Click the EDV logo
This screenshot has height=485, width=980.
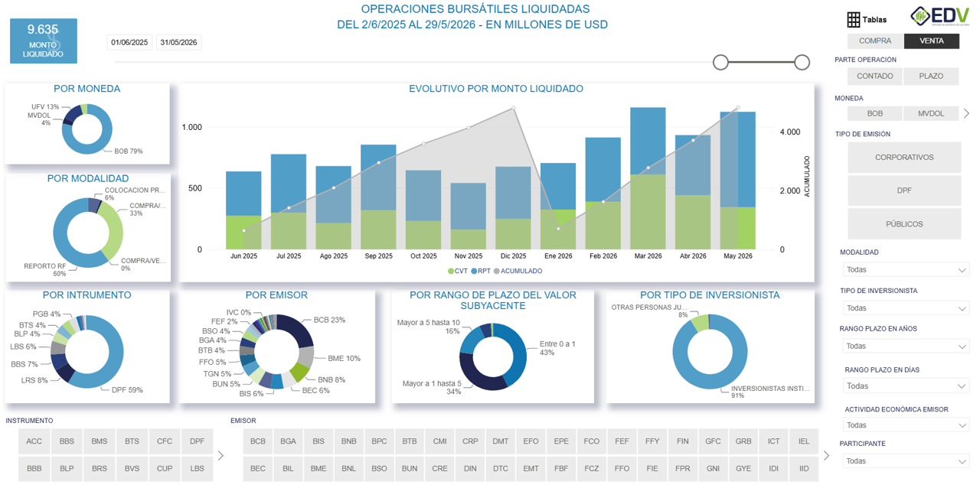point(939,16)
